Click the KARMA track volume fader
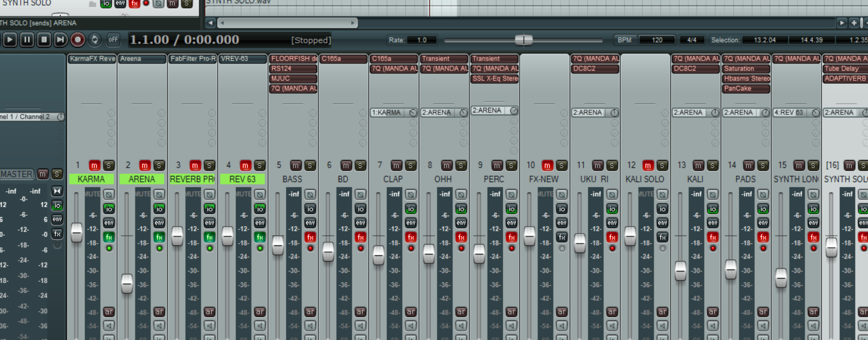 click(77, 232)
